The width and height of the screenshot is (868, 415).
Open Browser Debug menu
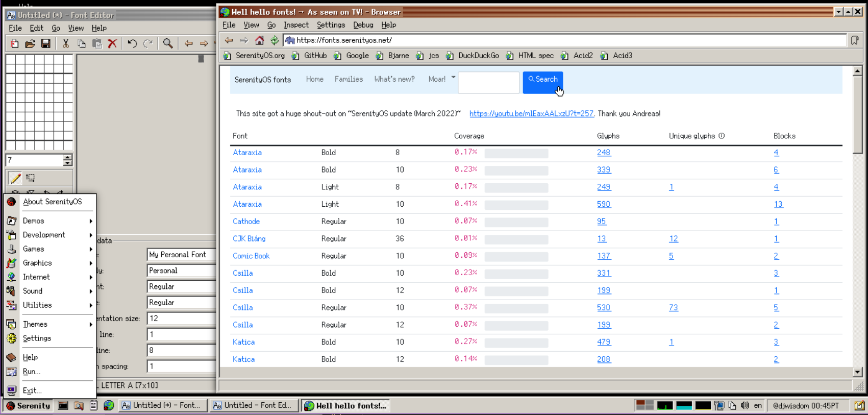[363, 25]
